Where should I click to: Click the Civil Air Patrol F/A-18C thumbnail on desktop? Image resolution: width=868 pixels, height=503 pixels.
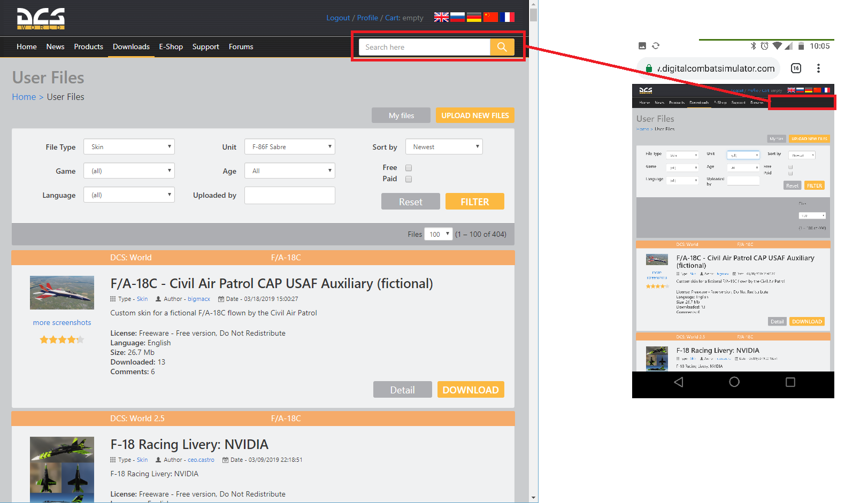(x=62, y=293)
